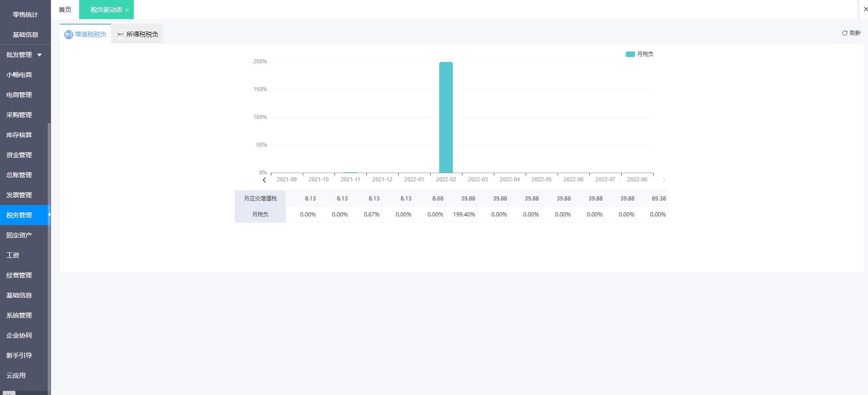This screenshot has height=395, width=868.
Task: Click the refresh icon next to 刷新
Action: pyautogui.click(x=844, y=33)
